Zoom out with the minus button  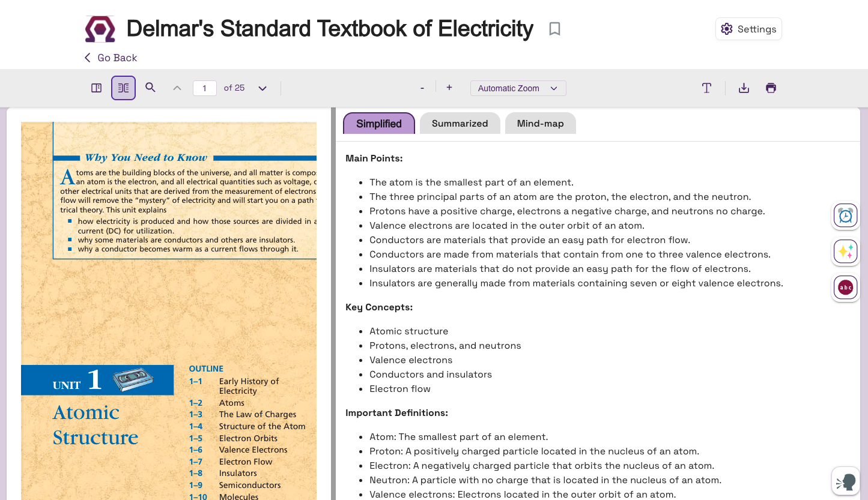[x=422, y=88]
